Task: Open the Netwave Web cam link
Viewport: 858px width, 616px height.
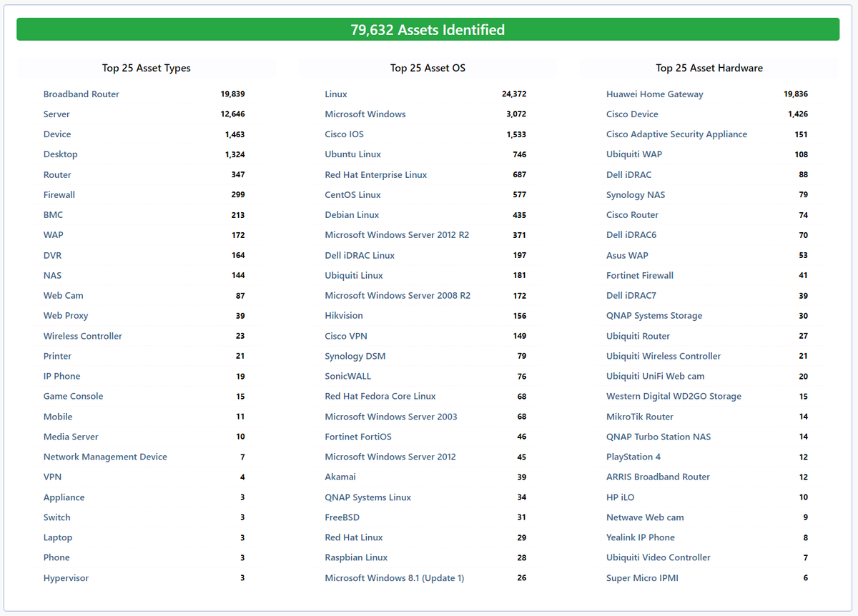Action: coord(645,517)
